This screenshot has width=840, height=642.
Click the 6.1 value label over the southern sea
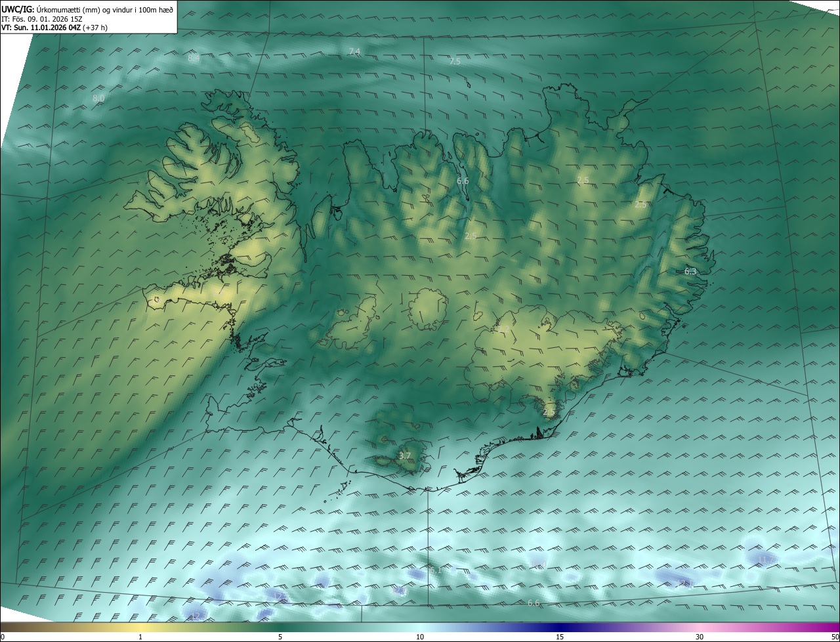tap(436, 570)
